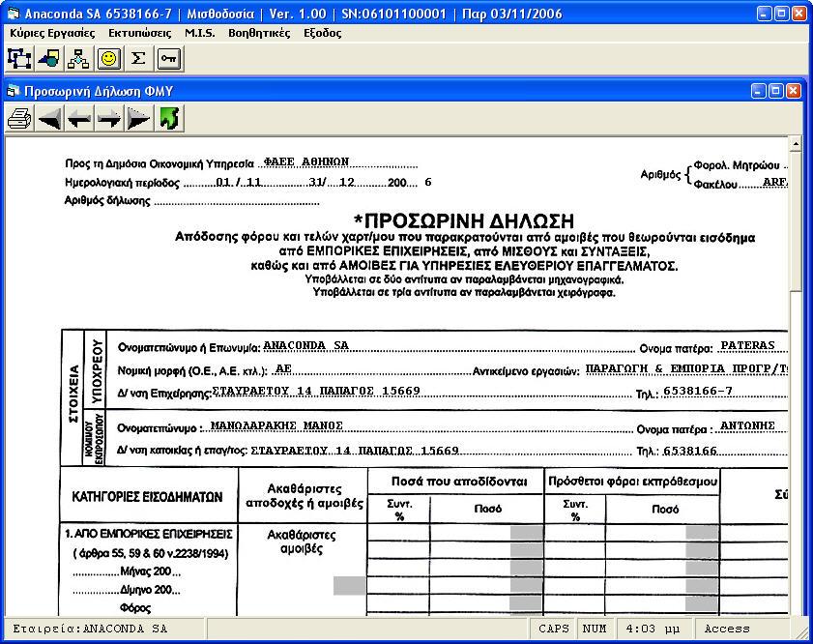Image resolution: width=813 pixels, height=644 pixels.
Task: Click the report scrollbar up arrow
Action: [x=796, y=143]
